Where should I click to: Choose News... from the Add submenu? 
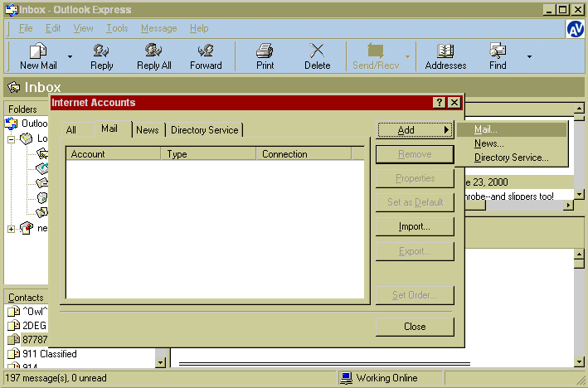[x=512, y=143]
